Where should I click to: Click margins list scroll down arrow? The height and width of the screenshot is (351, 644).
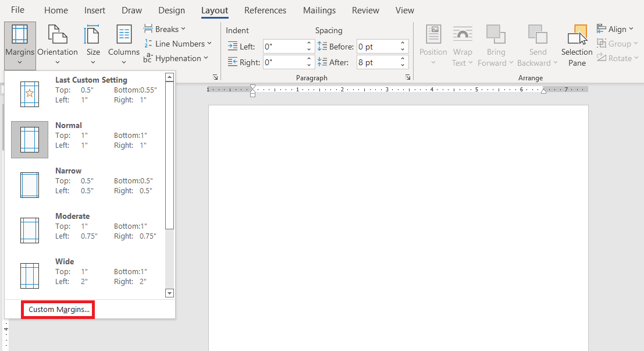(x=170, y=293)
